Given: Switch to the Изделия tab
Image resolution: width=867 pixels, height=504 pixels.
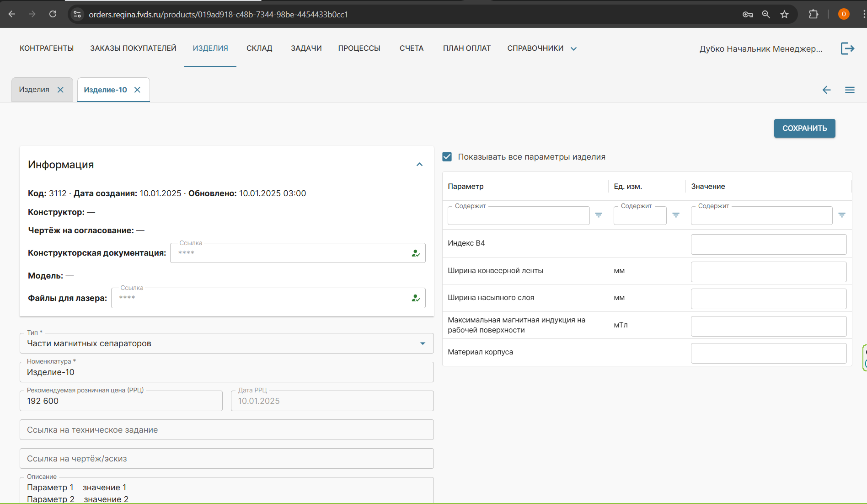Looking at the screenshot, I should click(34, 90).
